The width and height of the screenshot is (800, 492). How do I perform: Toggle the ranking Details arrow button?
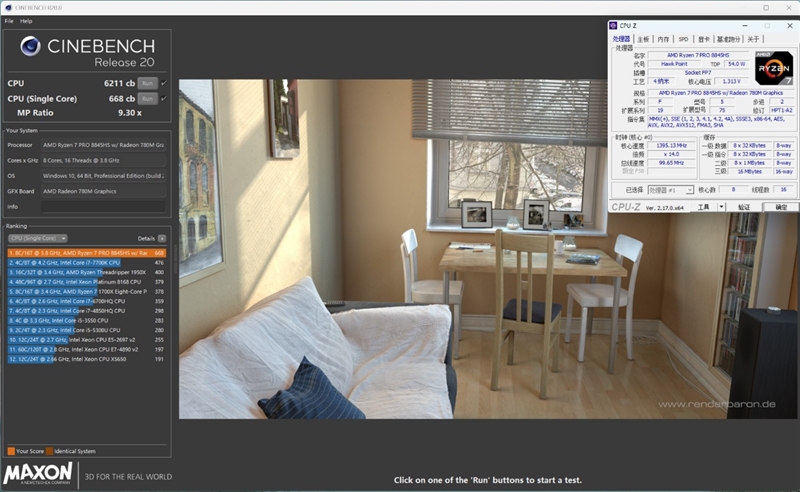pos(160,238)
